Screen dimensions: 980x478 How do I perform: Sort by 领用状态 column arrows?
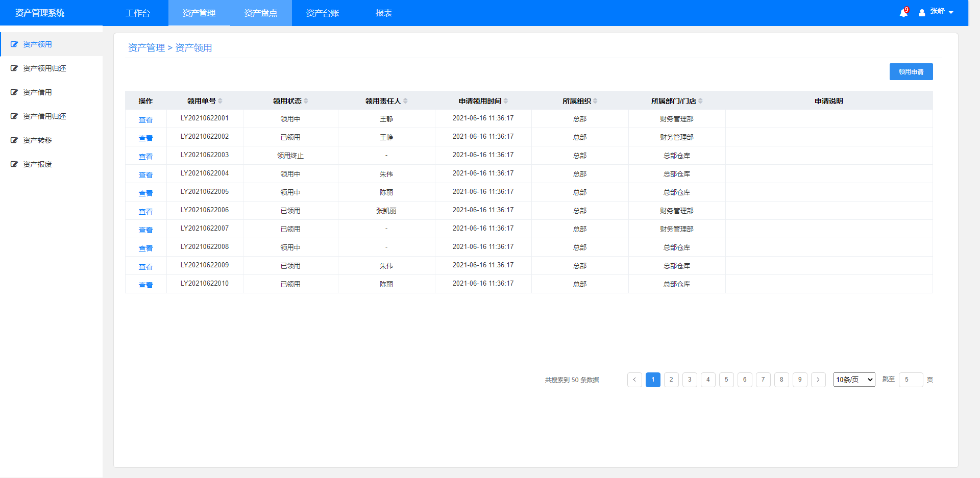coord(306,101)
